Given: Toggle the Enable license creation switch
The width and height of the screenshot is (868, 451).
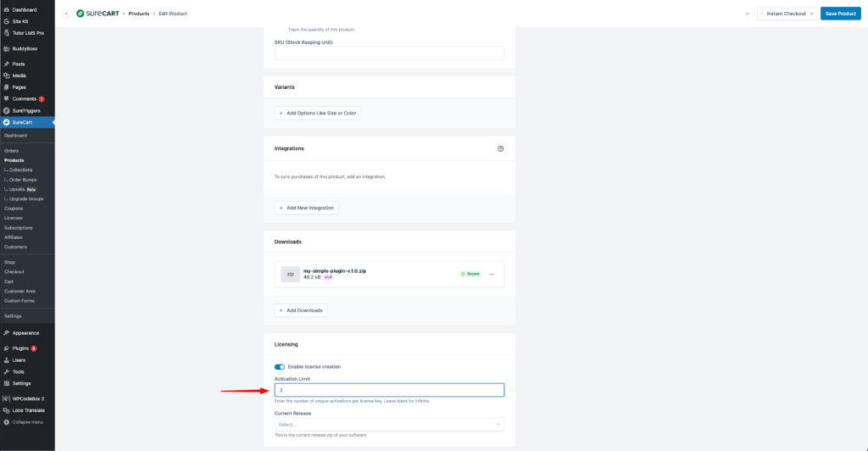Looking at the screenshot, I should [280, 366].
